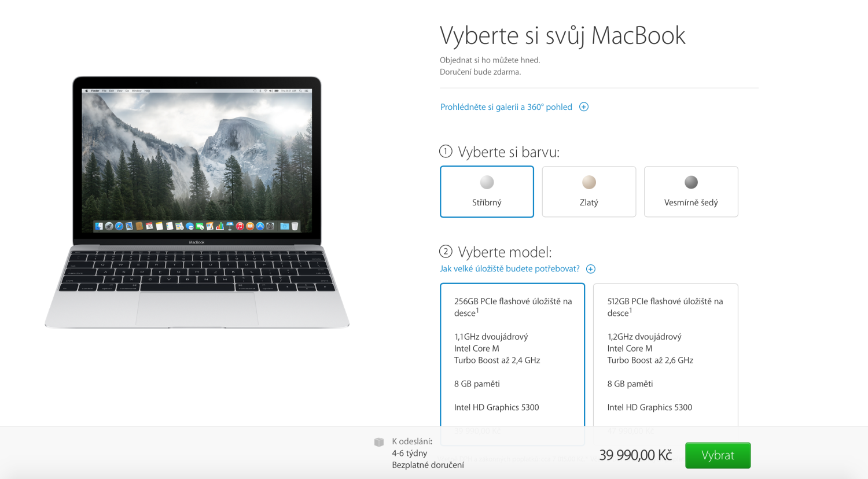
Task: Click the red iTunes icon in MacBook dock
Action: [x=240, y=226]
